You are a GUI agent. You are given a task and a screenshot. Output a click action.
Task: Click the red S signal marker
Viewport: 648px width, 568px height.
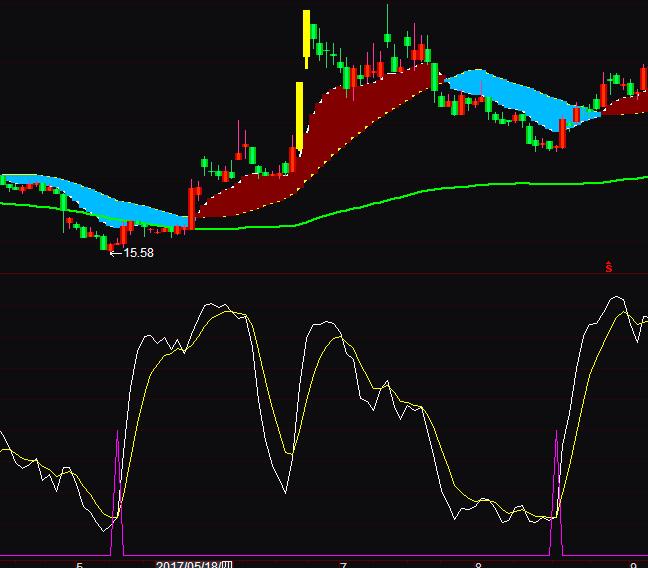[x=607, y=267]
